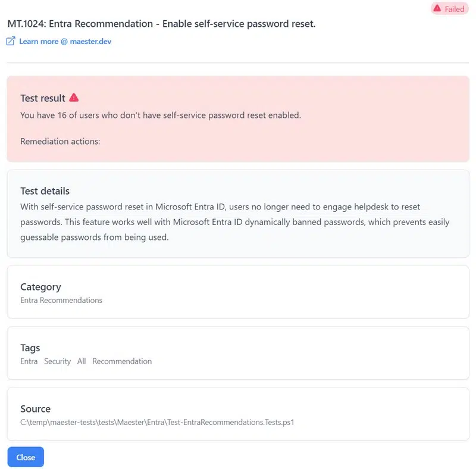Click the Failed status badge text
Image resolution: width=476 pixels, height=469 pixels.
point(455,9)
